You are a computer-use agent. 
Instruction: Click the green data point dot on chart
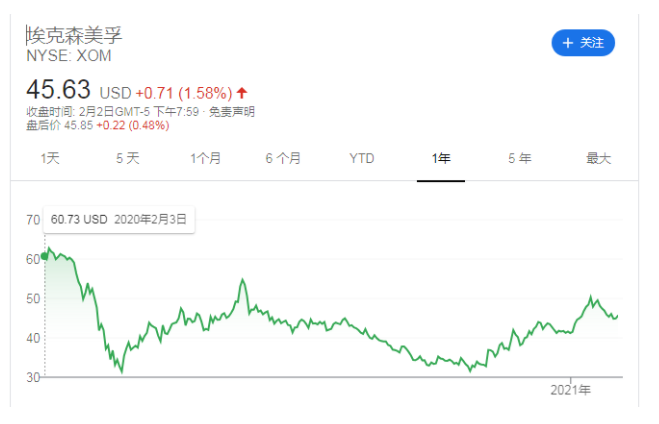[x=44, y=256]
